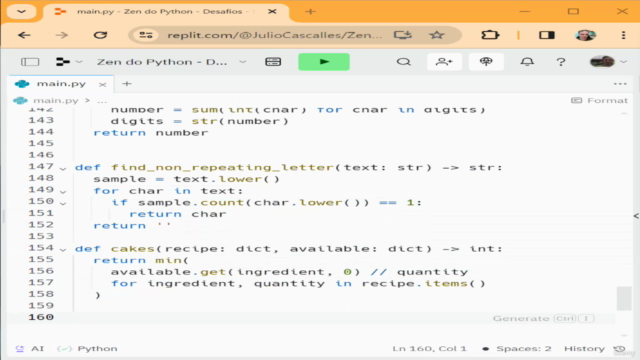Click the text 'return number' on line 144
Viewport: 640px width, 360px height.
tap(151, 133)
